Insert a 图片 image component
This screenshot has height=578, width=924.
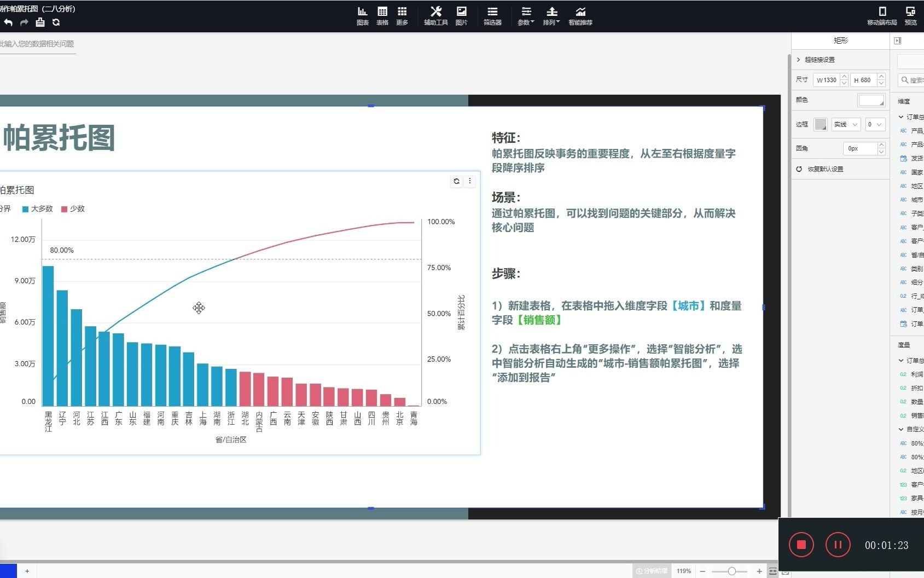point(462,16)
